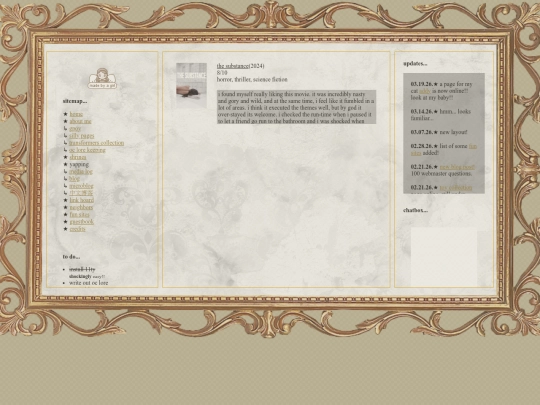The image size is (540, 405).
Task: Visit the 'link board' page
Action: click(82, 200)
